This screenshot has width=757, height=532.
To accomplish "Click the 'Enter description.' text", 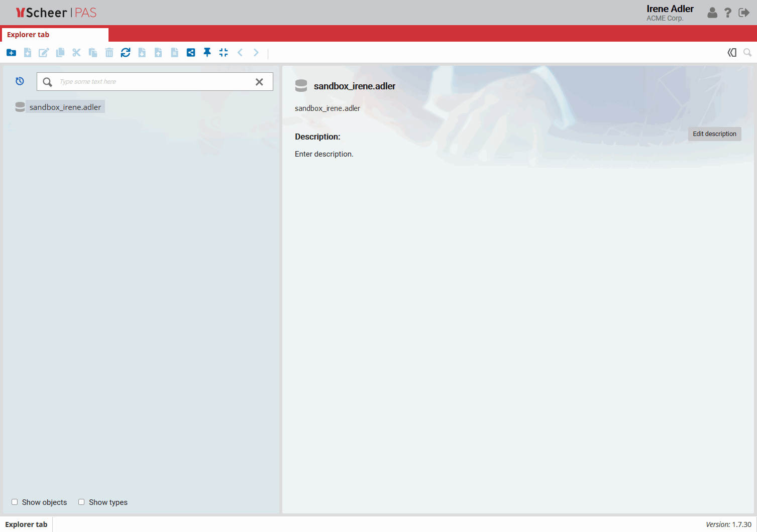I will [324, 154].
